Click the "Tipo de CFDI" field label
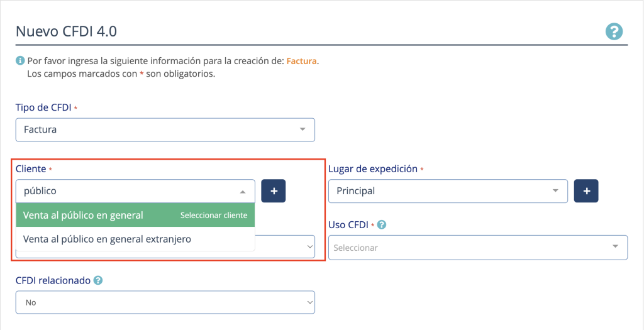This screenshot has height=330, width=644. [x=43, y=107]
